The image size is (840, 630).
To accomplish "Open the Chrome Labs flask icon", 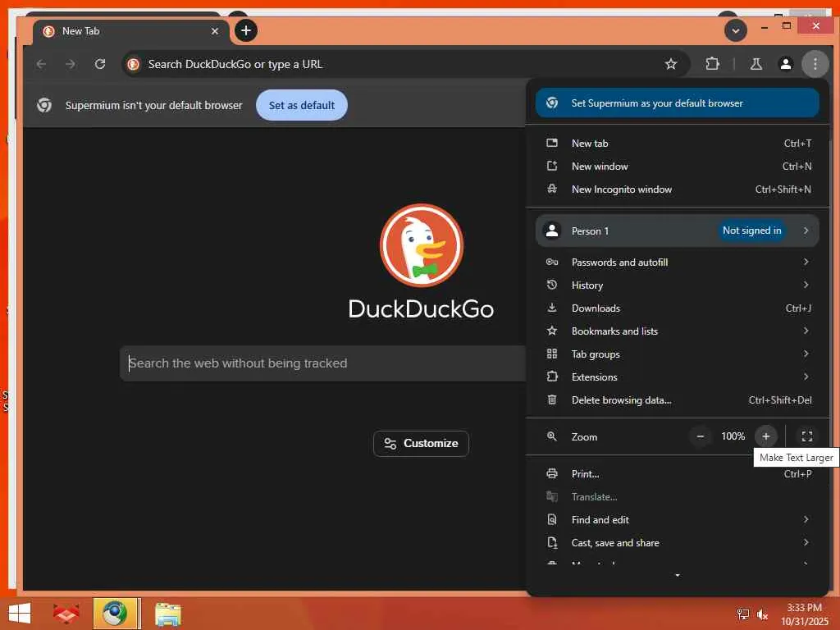I will [756, 64].
